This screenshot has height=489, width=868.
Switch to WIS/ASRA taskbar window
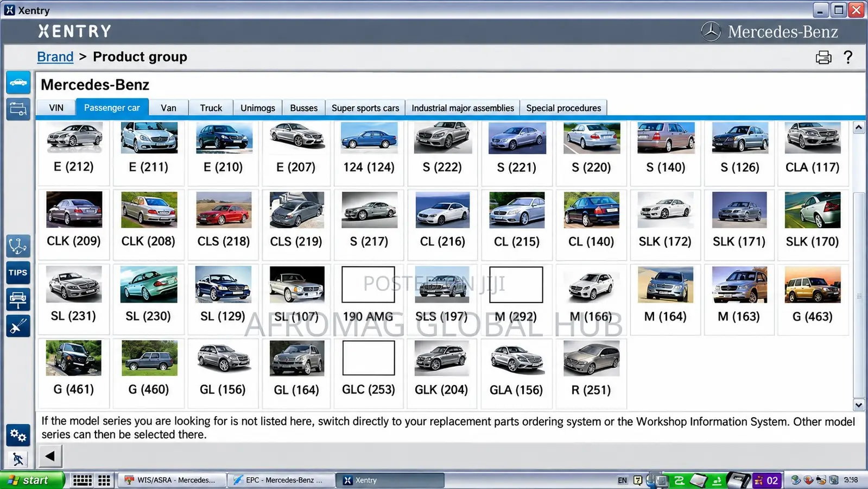[x=172, y=480]
